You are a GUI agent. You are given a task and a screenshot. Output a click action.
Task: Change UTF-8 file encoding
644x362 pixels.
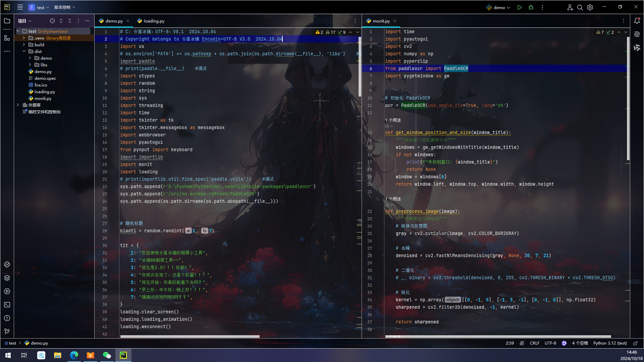pyautogui.click(x=550, y=343)
